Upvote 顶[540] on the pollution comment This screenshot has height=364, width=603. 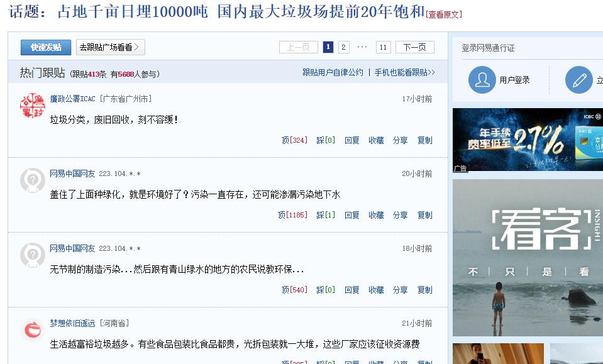click(294, 290)
